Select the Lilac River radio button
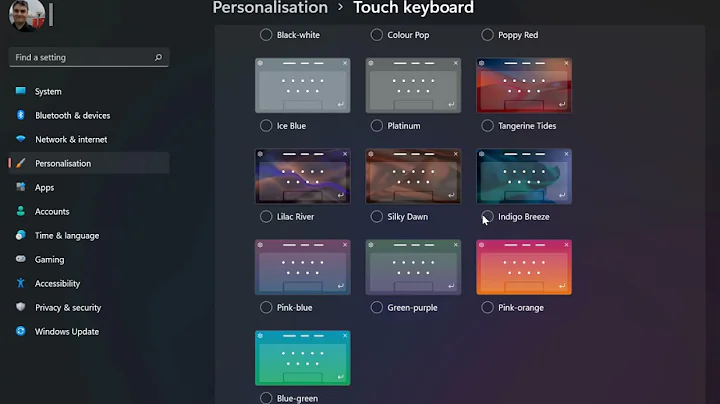The height and width of the screenshot is (404, 720). tap(266, 217)
